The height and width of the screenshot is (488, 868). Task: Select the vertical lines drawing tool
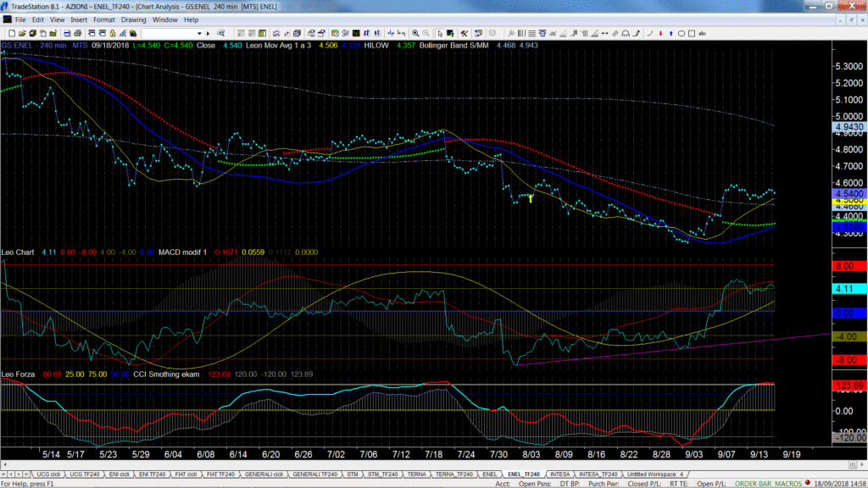(x=521, y=33)
